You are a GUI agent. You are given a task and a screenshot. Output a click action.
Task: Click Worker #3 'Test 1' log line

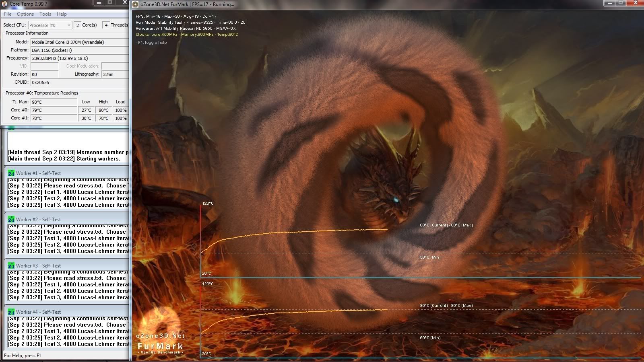click(68, 285)
